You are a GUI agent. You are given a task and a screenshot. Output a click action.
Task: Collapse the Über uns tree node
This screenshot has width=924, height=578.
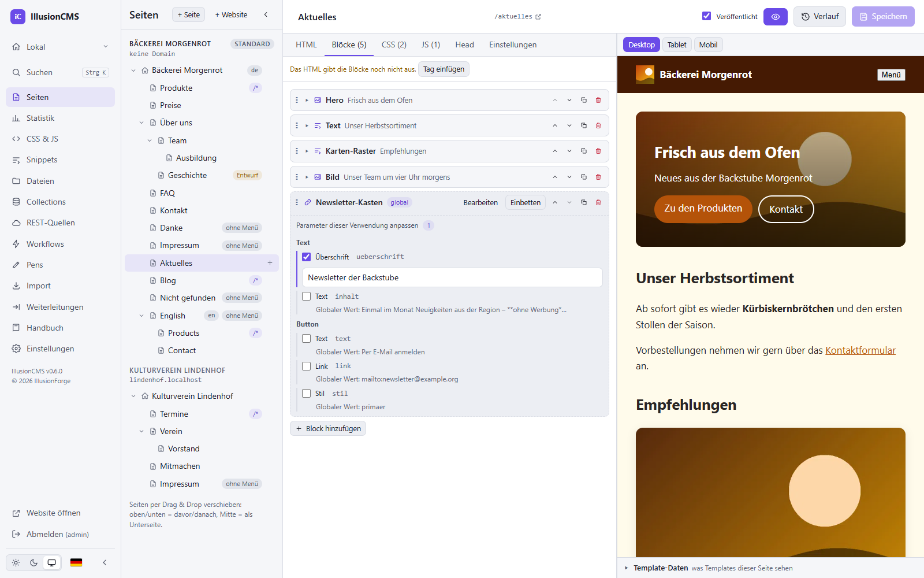click(141, 123)
